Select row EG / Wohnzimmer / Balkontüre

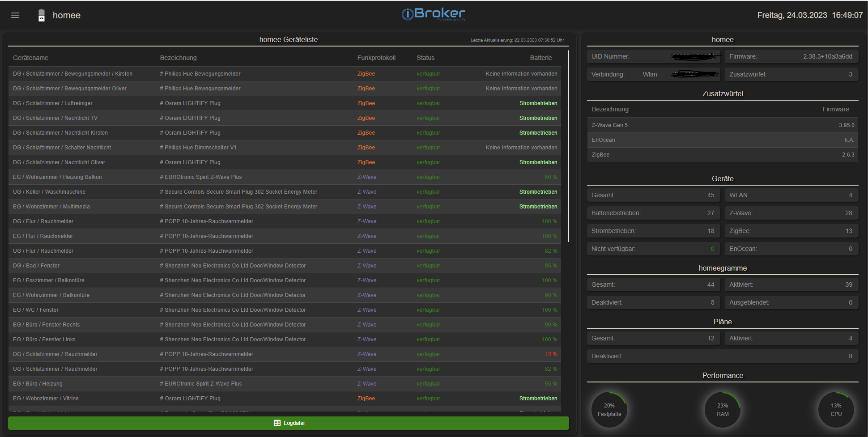[x=285, y=295]
